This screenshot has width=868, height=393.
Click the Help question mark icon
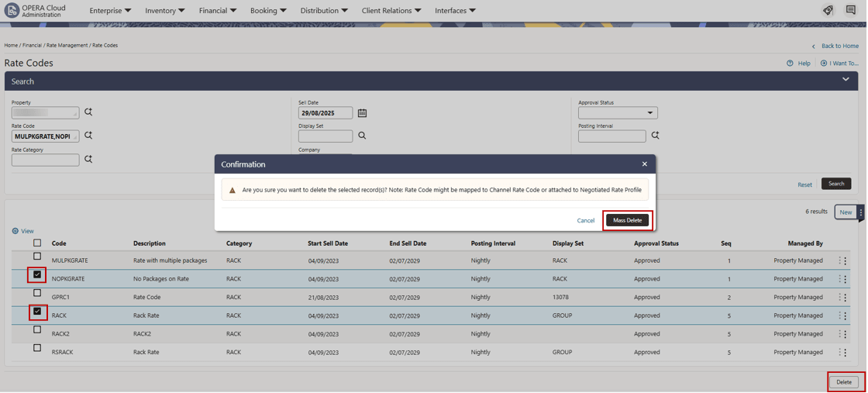point(790,64)
